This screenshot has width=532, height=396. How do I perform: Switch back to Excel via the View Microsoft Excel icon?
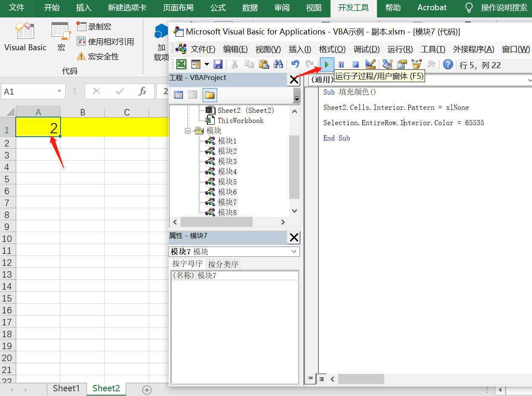[x=181, y=64]
